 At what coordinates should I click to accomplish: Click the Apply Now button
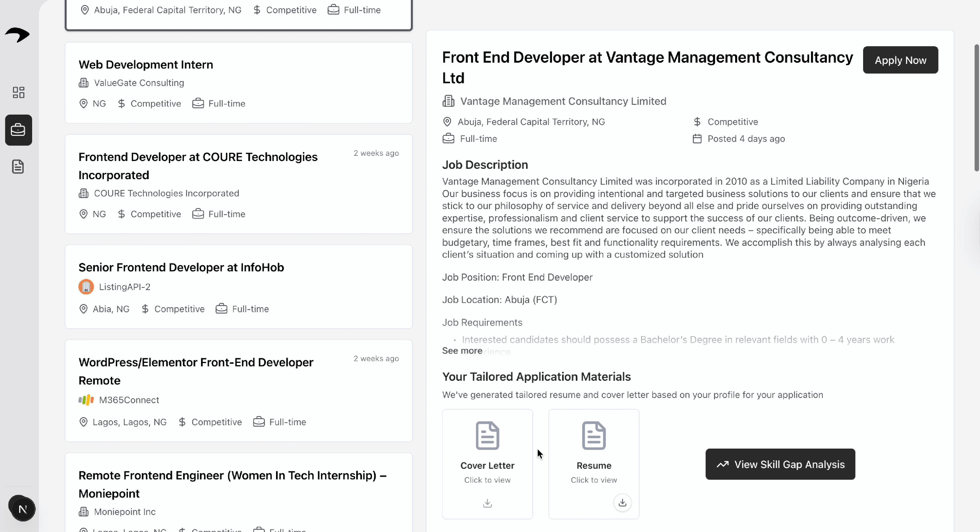tap(900, 60)
